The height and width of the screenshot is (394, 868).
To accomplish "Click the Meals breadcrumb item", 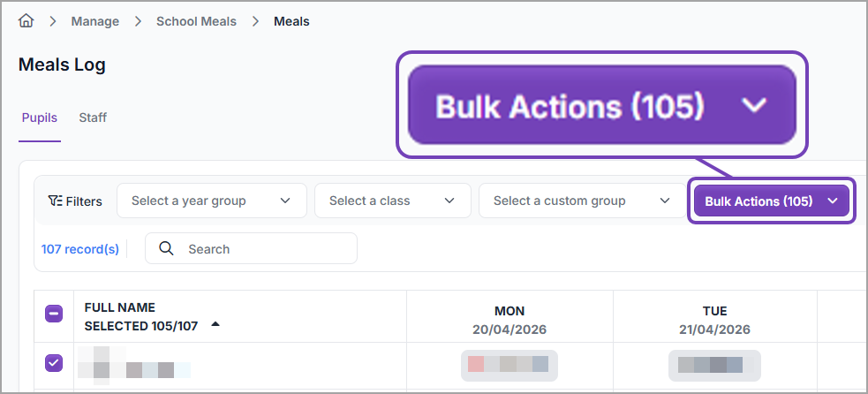I will 291,21.
